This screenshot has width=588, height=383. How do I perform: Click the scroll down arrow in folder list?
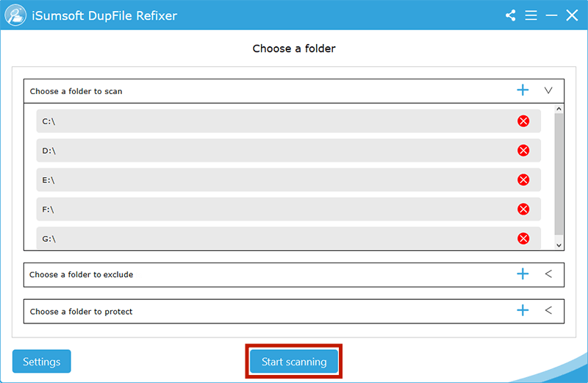[x=559, y=246]
